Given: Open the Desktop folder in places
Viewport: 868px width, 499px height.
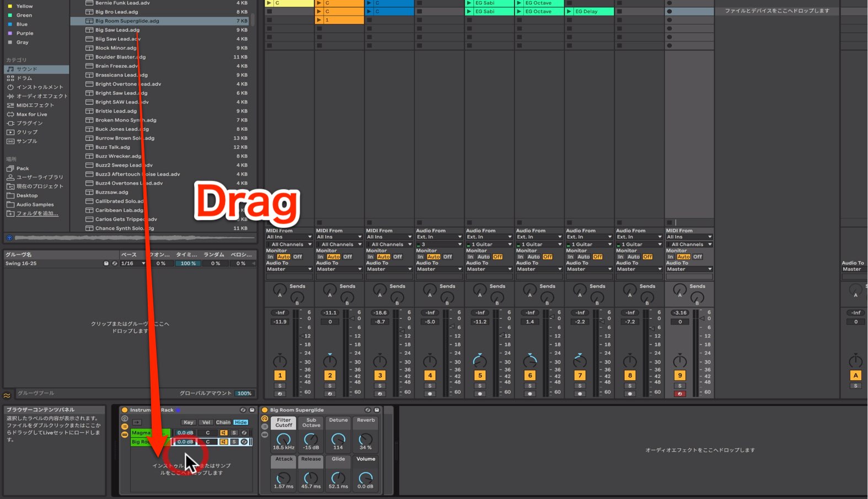Looking at the screenshot, I should 22,195.
